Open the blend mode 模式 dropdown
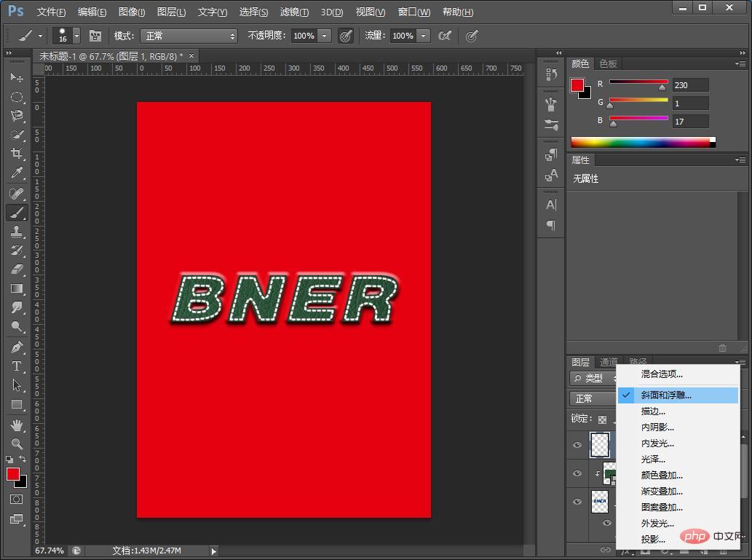Screen dimensions: 752x560 189,36
